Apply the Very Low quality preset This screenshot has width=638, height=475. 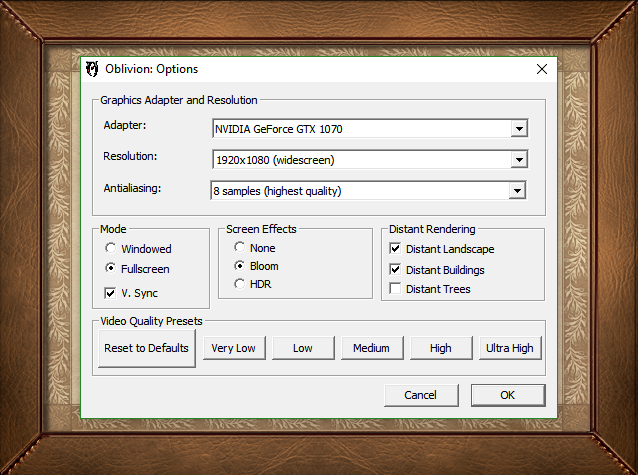point(234,348)
